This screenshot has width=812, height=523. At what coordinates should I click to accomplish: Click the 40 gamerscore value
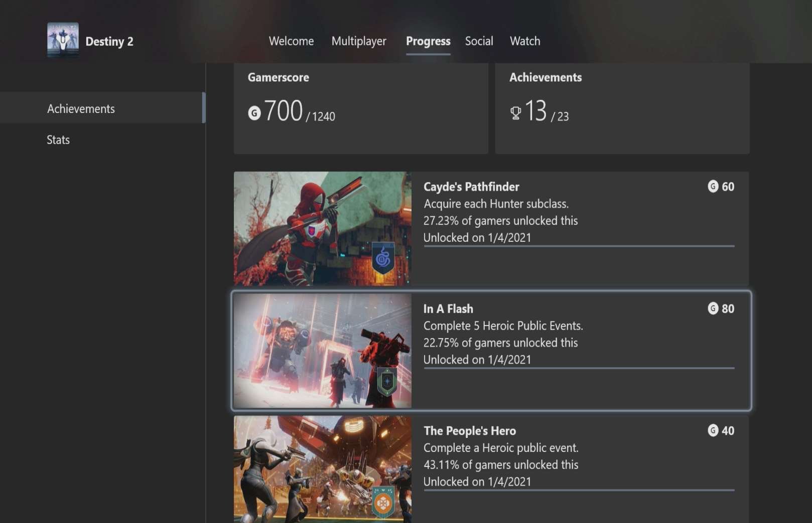(x=728, y=430)
